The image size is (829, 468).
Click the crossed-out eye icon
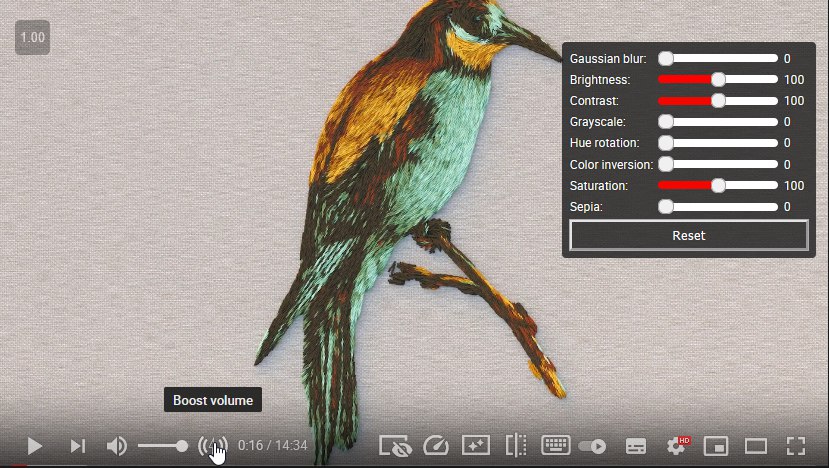click(396, 446)
